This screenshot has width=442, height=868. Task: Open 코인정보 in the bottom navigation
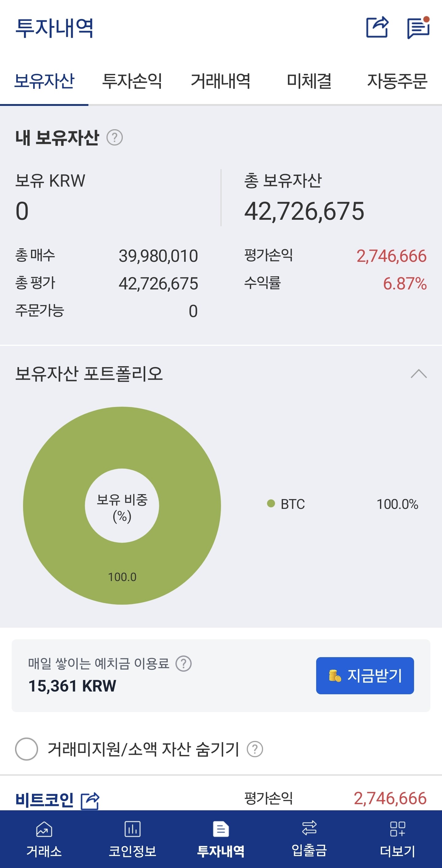pos(132,839)
